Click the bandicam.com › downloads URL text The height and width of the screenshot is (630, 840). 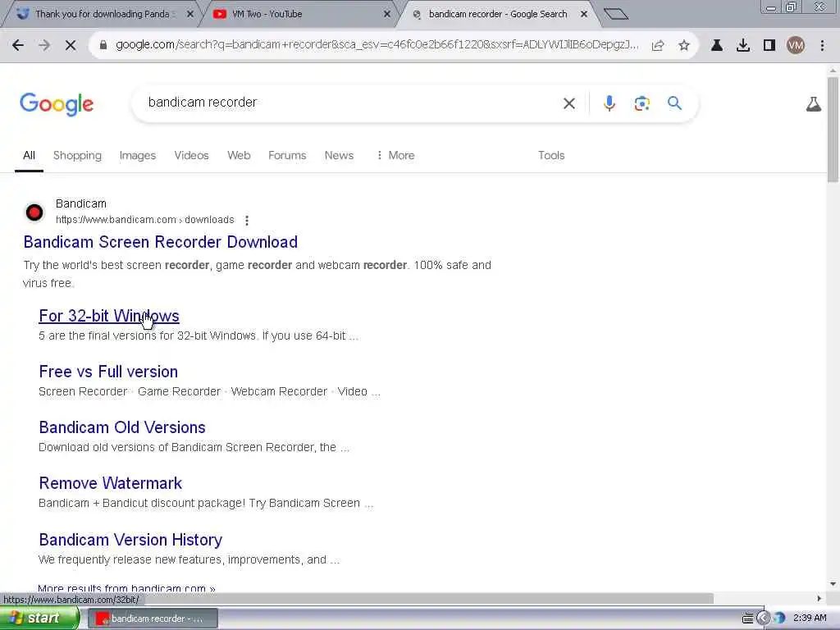click(x=144, y=220)
